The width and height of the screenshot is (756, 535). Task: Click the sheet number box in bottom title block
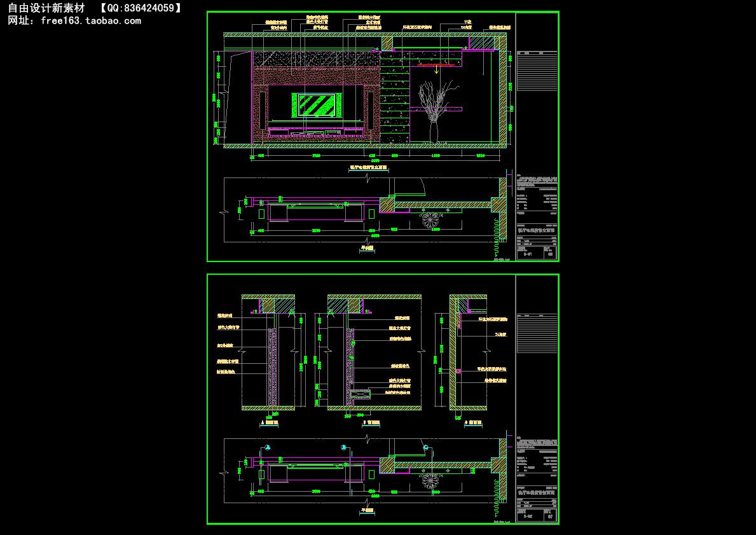click(537, 514)
